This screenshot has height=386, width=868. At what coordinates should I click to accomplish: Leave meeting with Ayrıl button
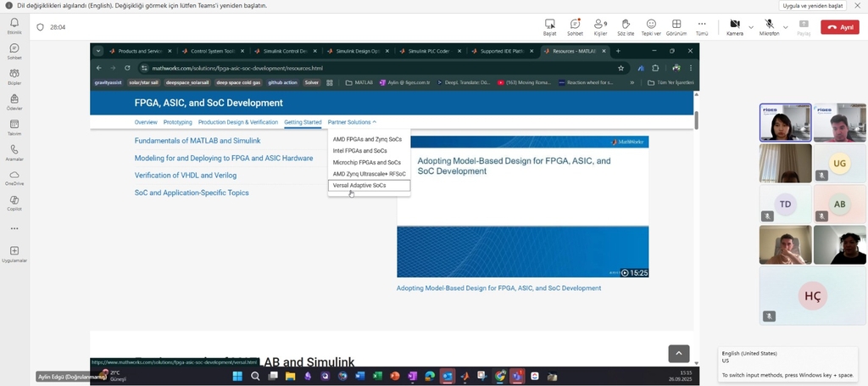pyautogui.click(x=839, y=27)
